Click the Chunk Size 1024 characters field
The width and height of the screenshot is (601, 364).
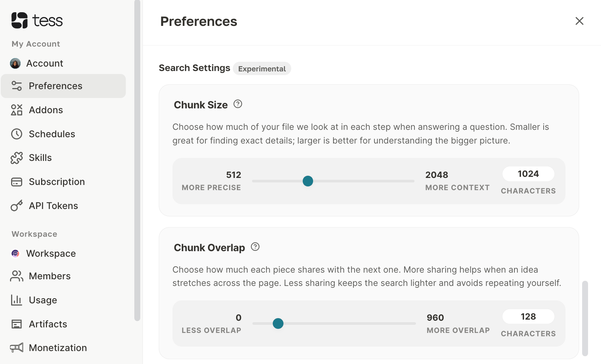528,174
